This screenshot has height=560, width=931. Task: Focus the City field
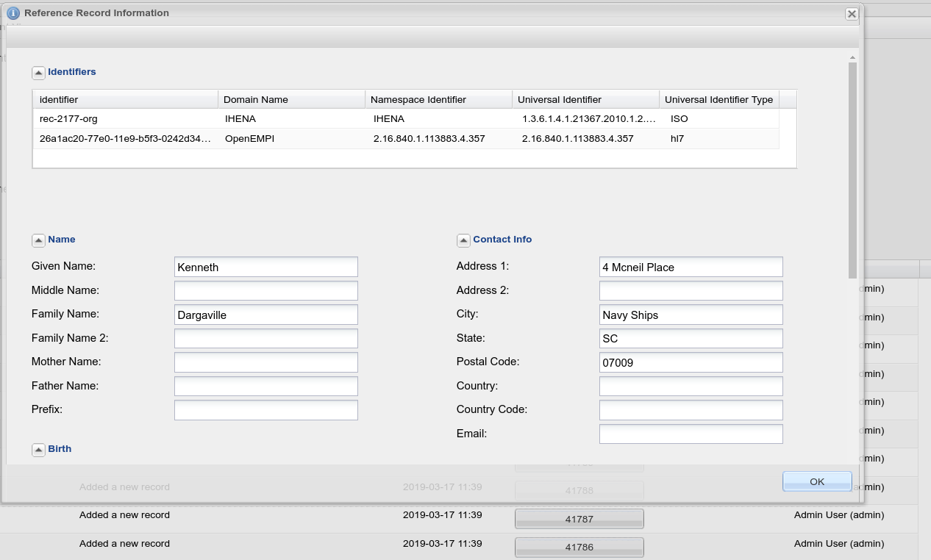(x=691, y=315)
